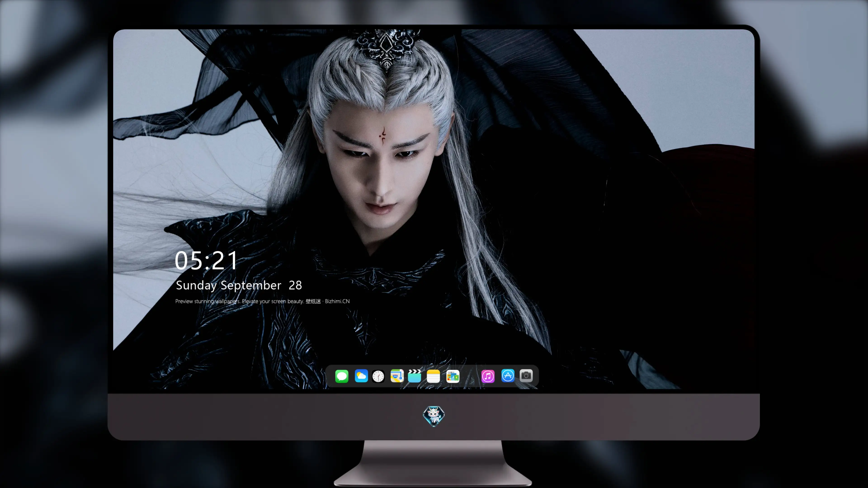Open the Clock app in the dock

point(378,376)
